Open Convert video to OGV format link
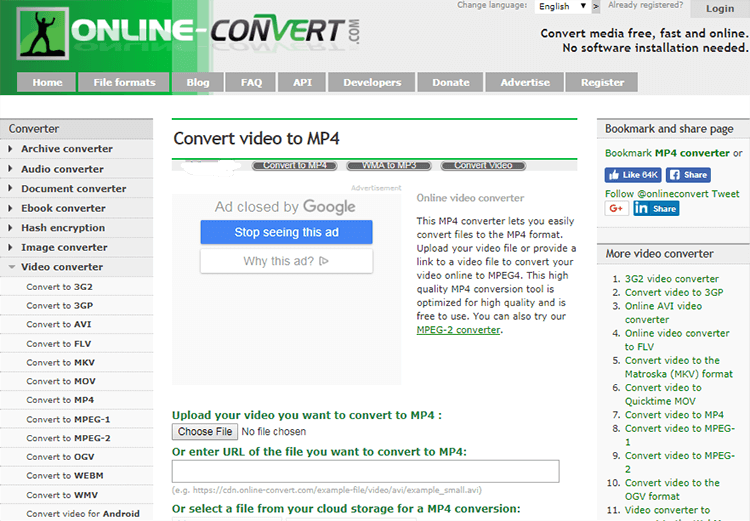This screenshot has width=750, height=521. coord(672,490)
